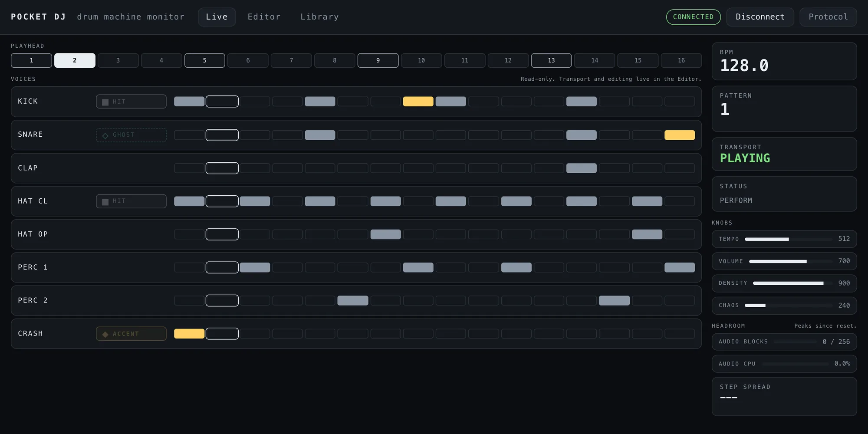Click the PATTERN 1 card
868x434 pixels.
point(784,109)
